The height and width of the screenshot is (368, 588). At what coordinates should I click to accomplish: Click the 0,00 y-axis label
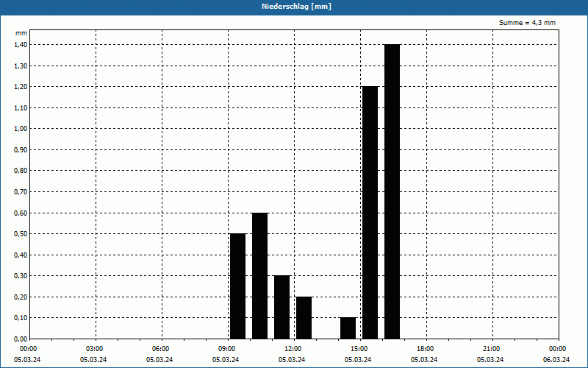[21, 339]
